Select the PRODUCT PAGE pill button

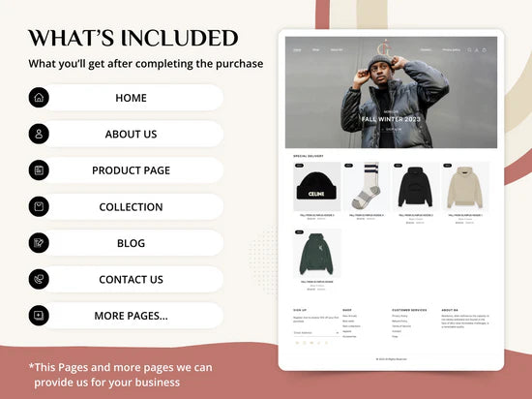[133, 170]
